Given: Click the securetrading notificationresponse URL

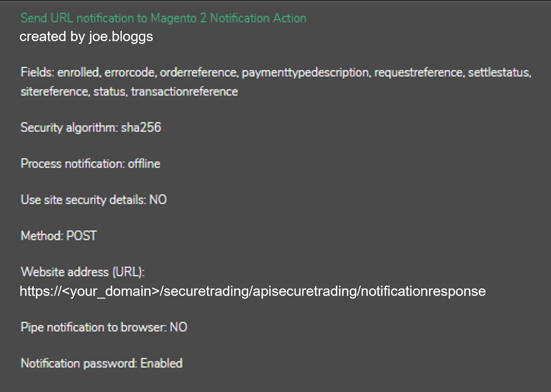Looking at the screenshot, I should (x=252, y=291).
